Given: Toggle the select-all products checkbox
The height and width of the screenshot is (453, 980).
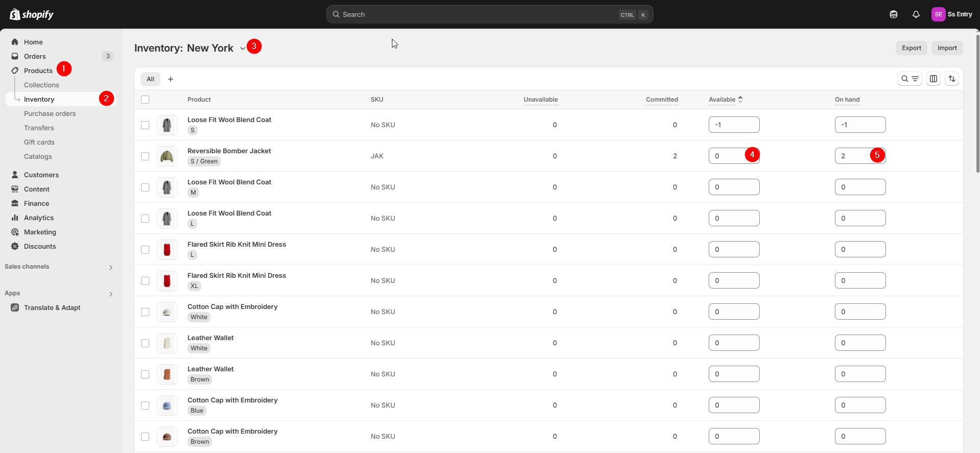Looking at the screenshot, I should 145,100.
